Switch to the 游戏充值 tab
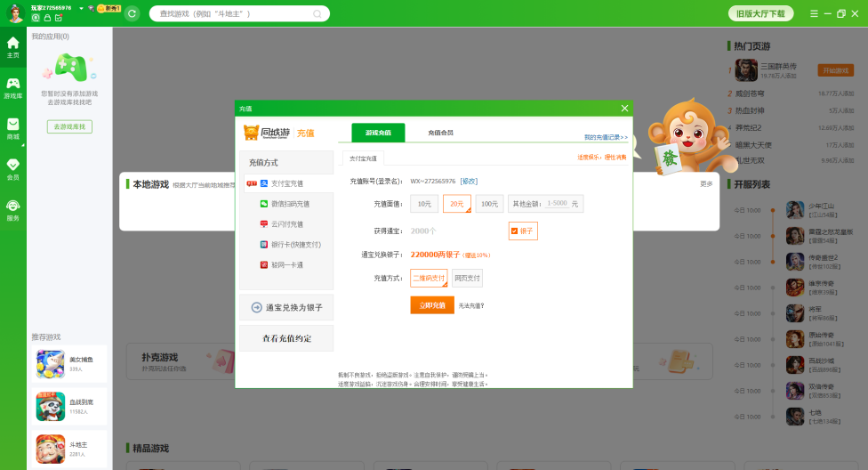Image resolution: width=868 pixels, height=470 pixels. (x=378, y=133)
